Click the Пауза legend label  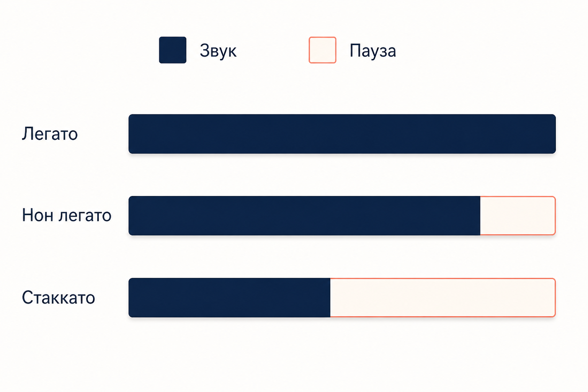[372, 51]
